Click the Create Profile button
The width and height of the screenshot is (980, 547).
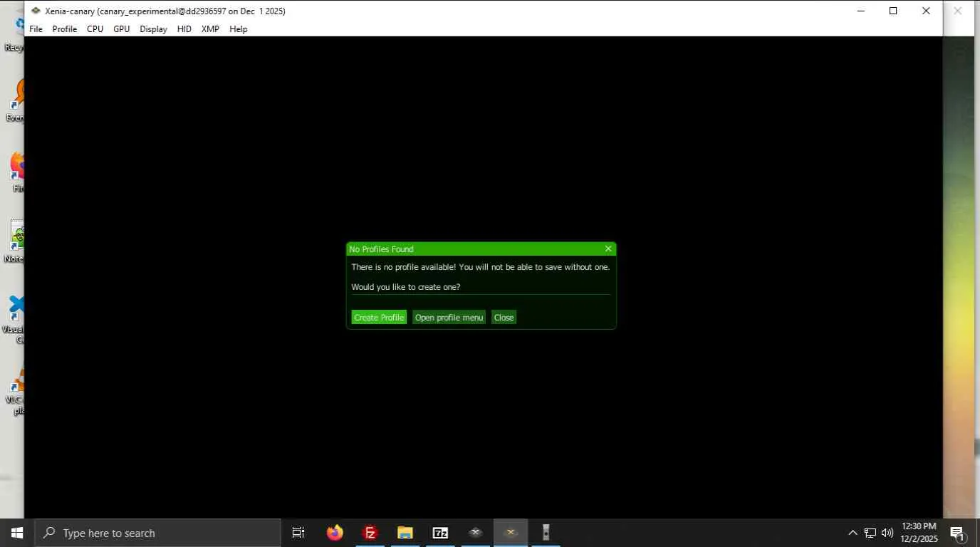pyautogui.click(x=379, y=318)
